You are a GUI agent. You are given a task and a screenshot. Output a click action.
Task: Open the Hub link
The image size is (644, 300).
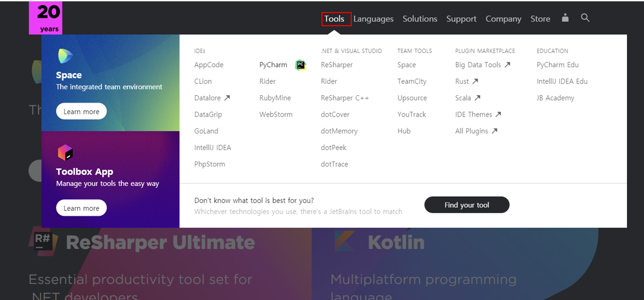404,131
